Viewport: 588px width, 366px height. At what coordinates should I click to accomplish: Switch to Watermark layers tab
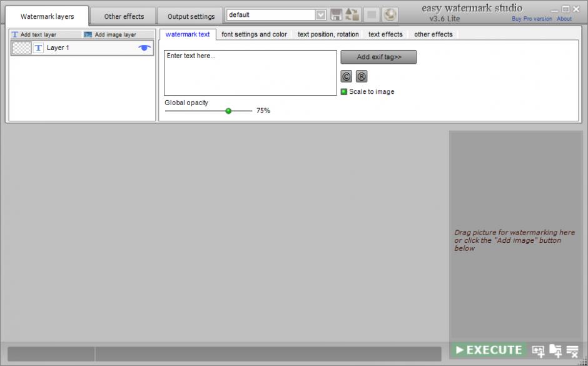click(x=48, y=16)
